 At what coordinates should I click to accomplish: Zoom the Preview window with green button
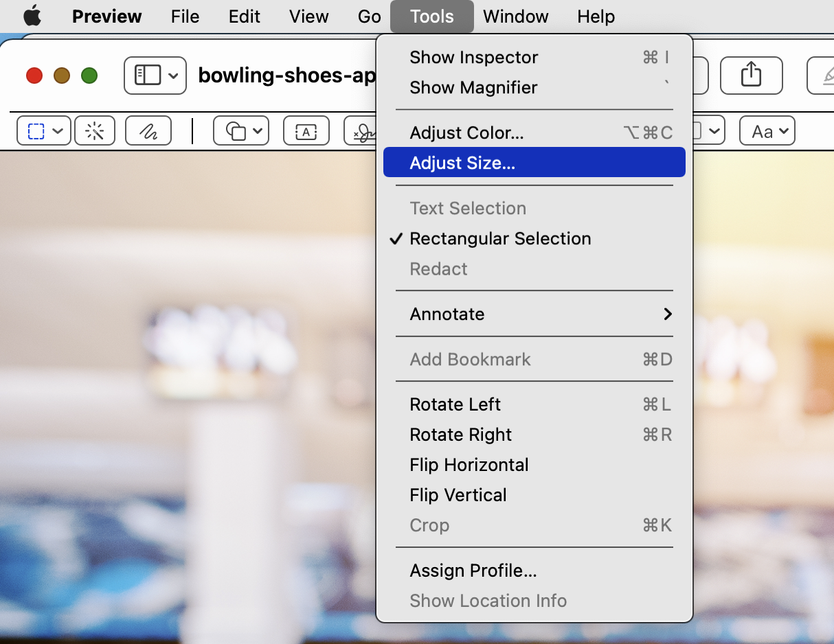(x=89, y=76)
